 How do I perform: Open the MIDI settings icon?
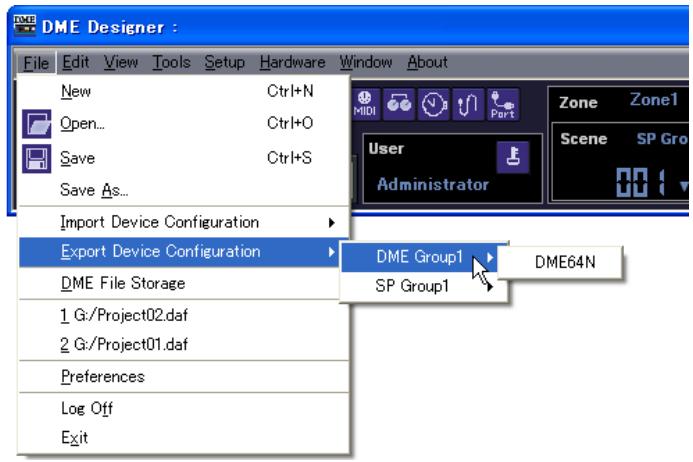coord(366,104)
